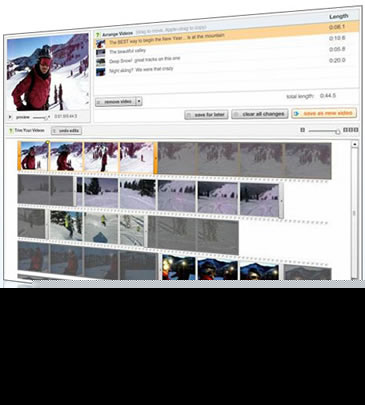
Task: Click thumbnail icon of Deep Snow video
Action: (x=101, y=62)
